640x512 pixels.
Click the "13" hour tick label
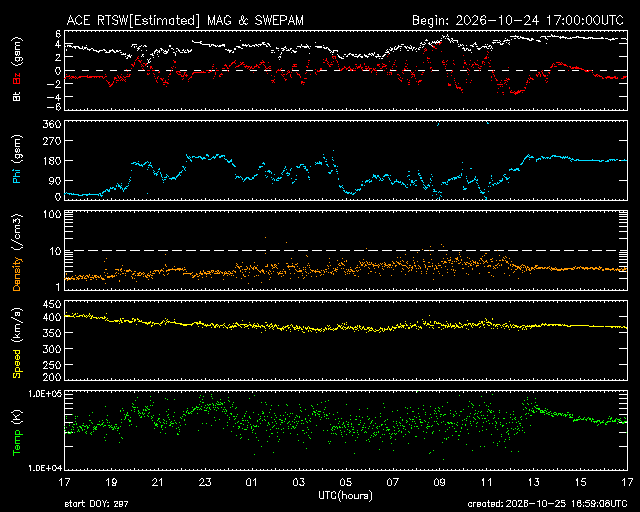(x=533, y=482)
